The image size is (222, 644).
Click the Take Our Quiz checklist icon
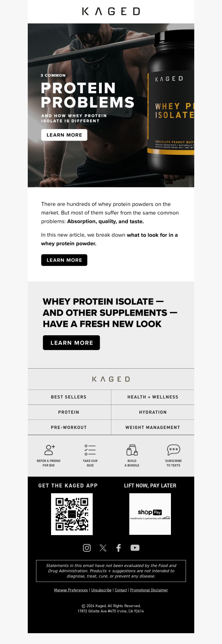tap(90, 450)
